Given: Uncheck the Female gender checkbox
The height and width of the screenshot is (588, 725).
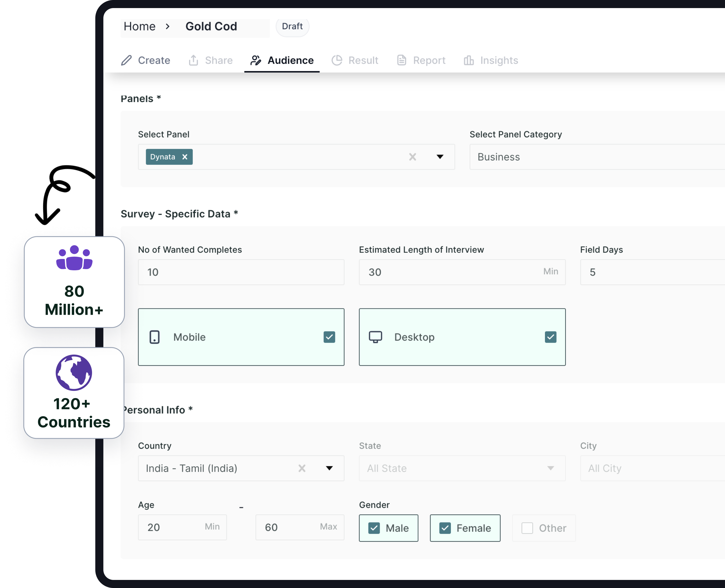Looking at the screenshot, I should point(445,528).
